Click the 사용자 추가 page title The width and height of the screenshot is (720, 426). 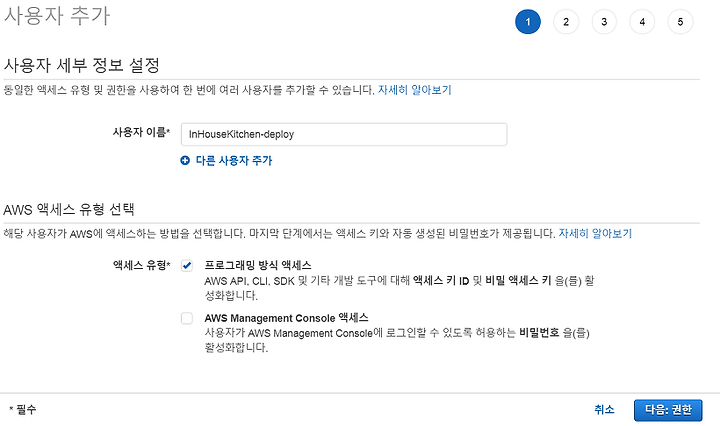click(x=57, y=16)
